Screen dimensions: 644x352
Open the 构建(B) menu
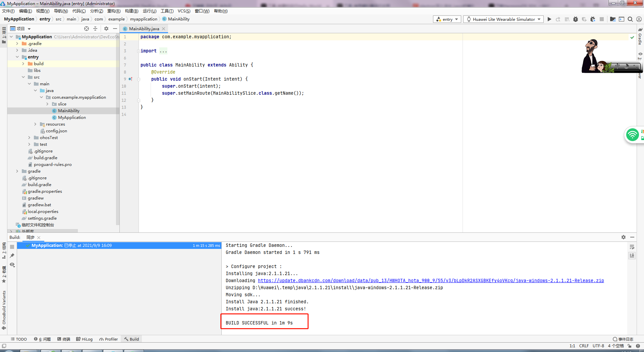pos(131,11)
